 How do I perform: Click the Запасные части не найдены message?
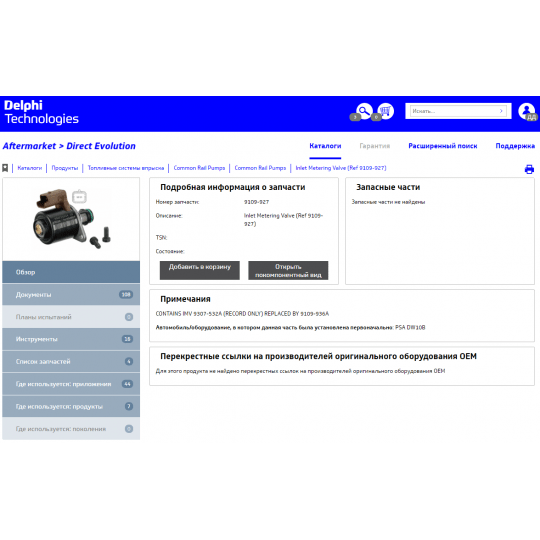click(x=388, y=202)
